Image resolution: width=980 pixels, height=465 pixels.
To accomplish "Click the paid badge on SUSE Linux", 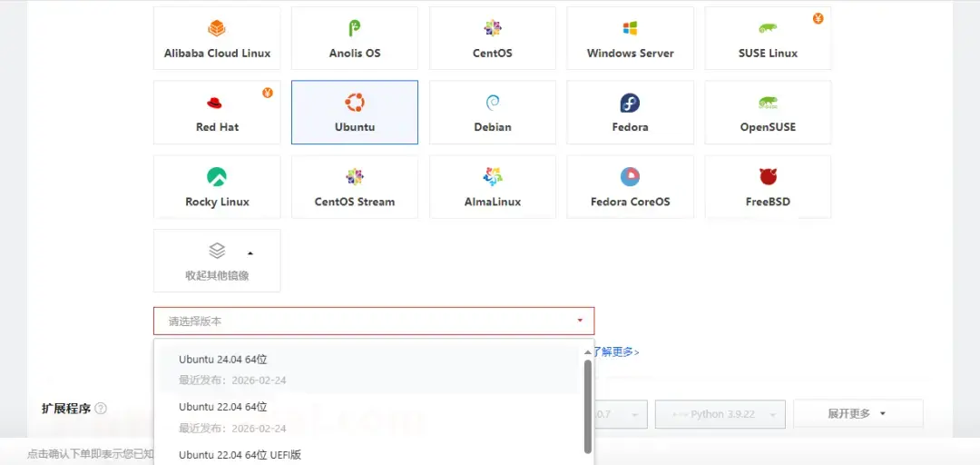I will [x=818, y=19].
